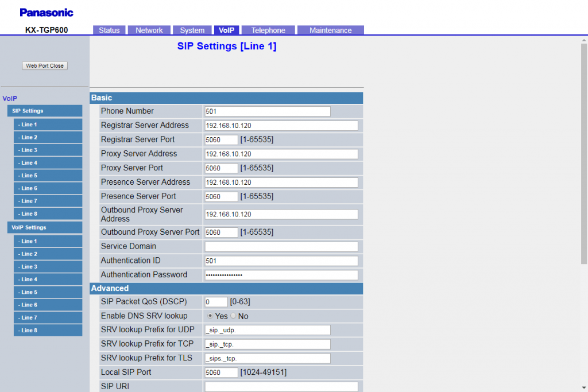Screen dimensions: 588x392
Task: Click the KX-TGP600 model label
Action: tap(47, 30)
